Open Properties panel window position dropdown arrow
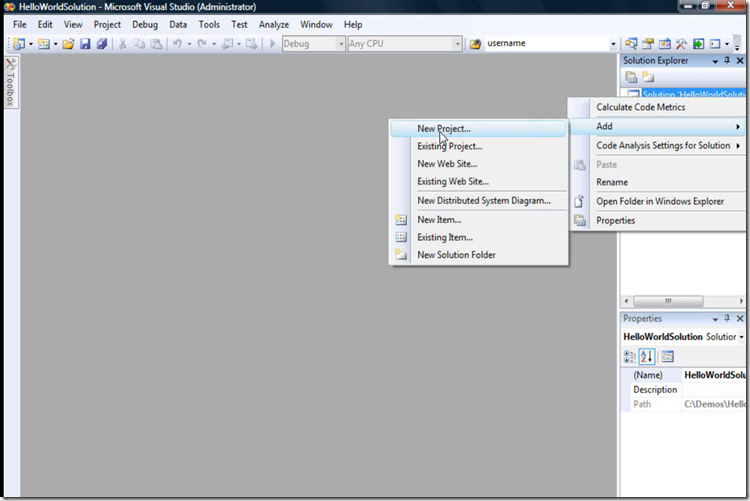750x501 pixels. 715,319
